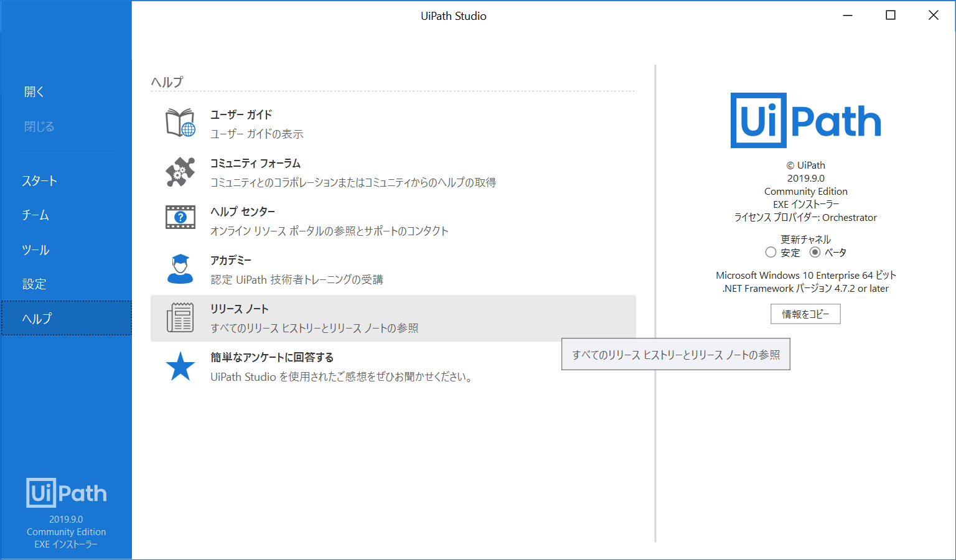
Task: Select the 安定 update channel radio button
Action: pos(771,252)
